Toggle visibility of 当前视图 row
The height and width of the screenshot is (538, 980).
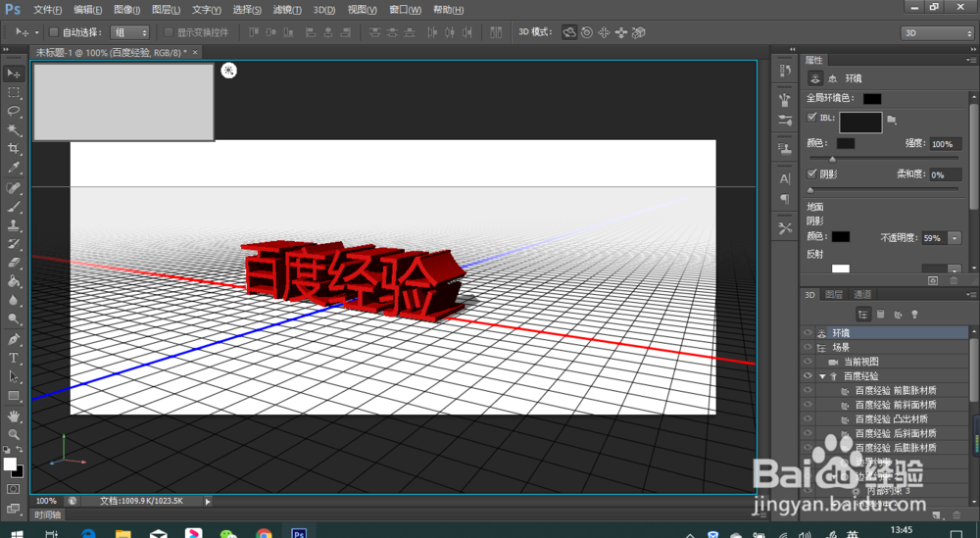coord(808,362)
